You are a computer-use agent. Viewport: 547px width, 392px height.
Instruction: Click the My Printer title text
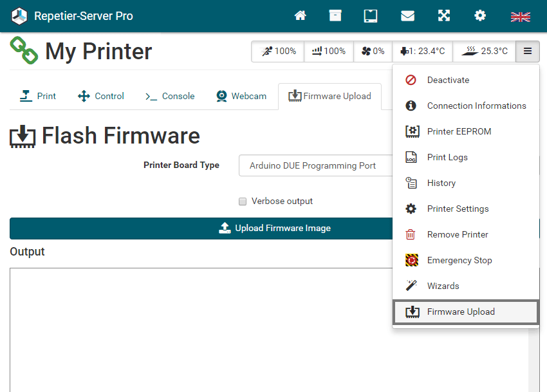tap(98, 51)
